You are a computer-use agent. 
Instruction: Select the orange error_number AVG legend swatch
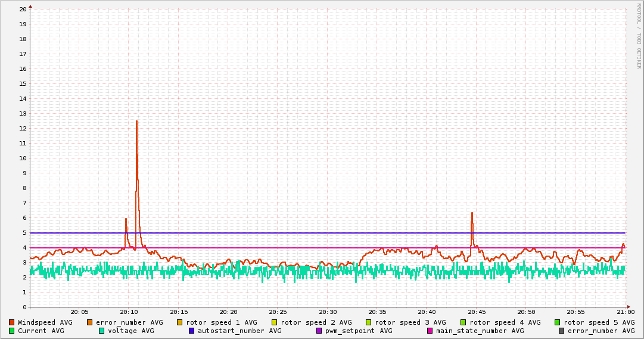pyautogui.click(x=90, y=322)
